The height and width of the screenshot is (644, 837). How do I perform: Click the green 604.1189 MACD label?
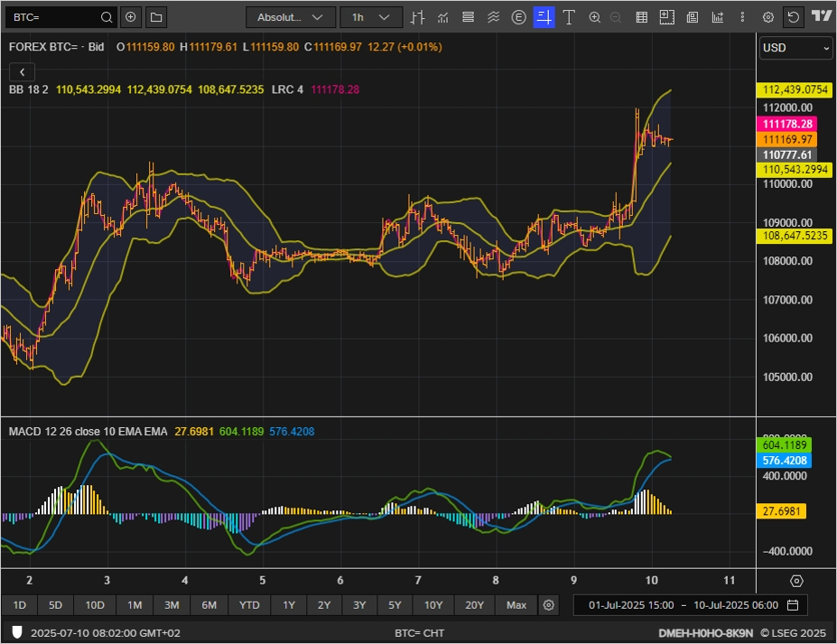coord(784,444)
